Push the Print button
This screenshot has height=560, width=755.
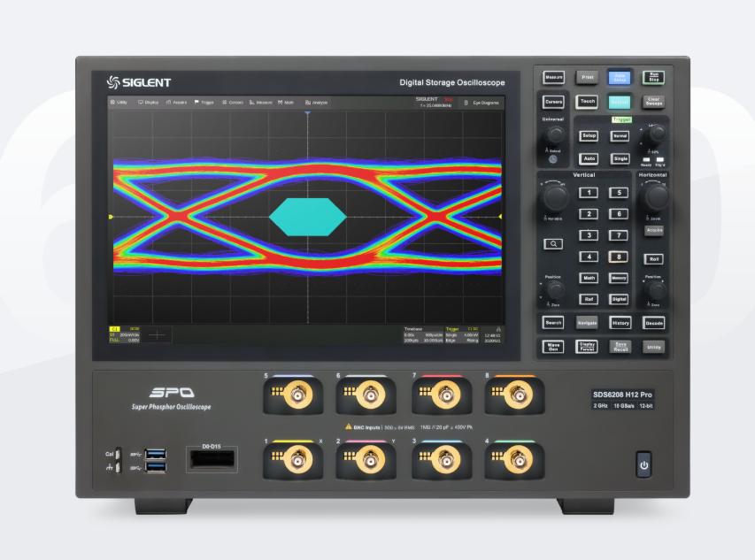click(588, 77)
